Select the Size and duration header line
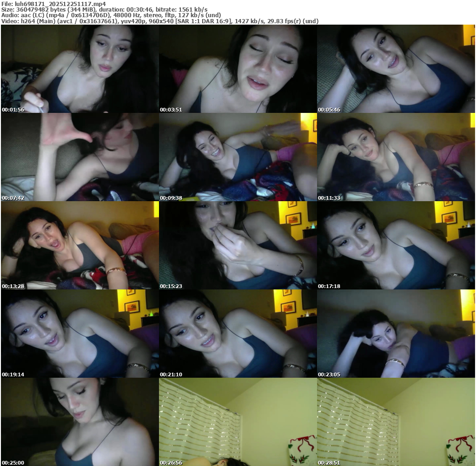476x466 pixels. click(105, 9)
